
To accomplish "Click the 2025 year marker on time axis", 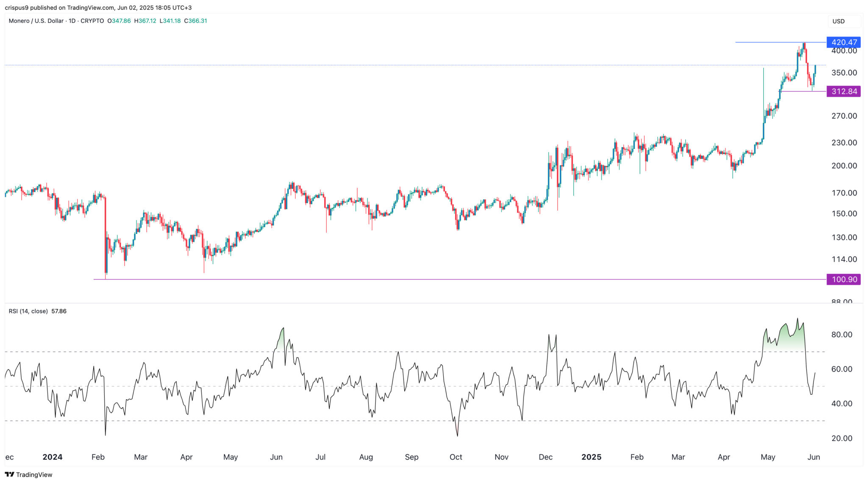I will pyautogui.click(x=591, y=457).
